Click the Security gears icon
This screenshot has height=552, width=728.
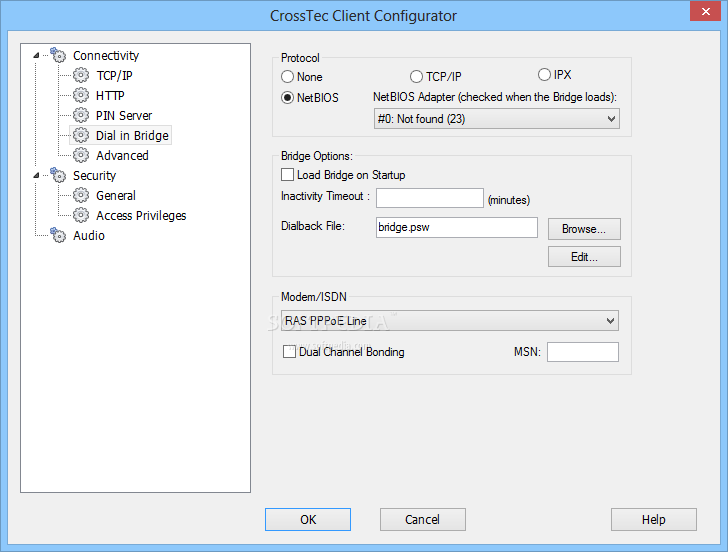tap(58, 175)
